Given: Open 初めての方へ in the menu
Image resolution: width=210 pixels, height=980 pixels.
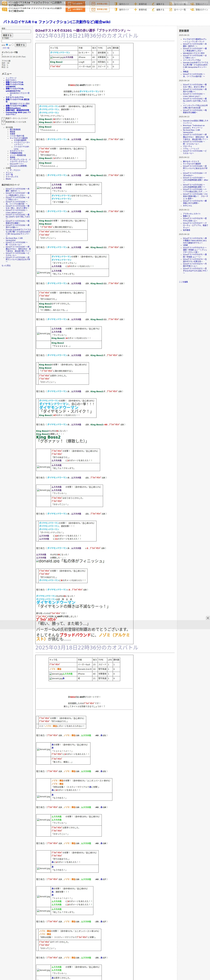Looking at the screenshot, I should [11, 80].
